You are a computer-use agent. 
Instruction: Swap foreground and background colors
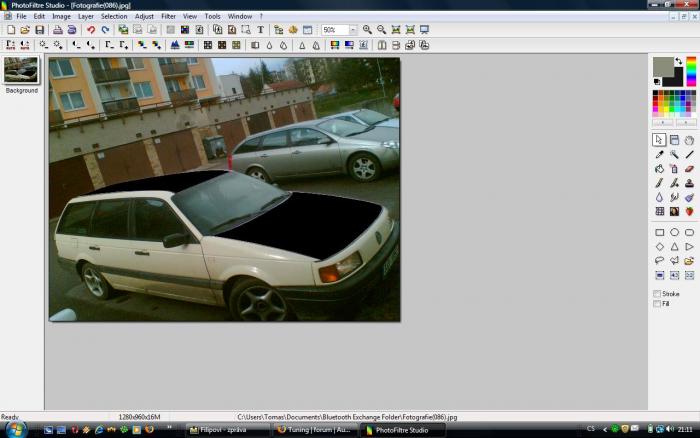coord(679,61)
